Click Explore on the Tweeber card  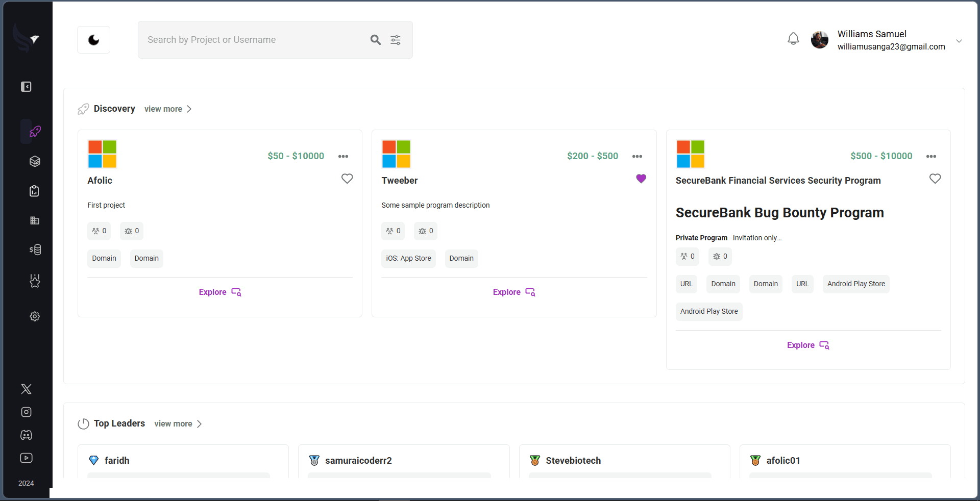514,292
